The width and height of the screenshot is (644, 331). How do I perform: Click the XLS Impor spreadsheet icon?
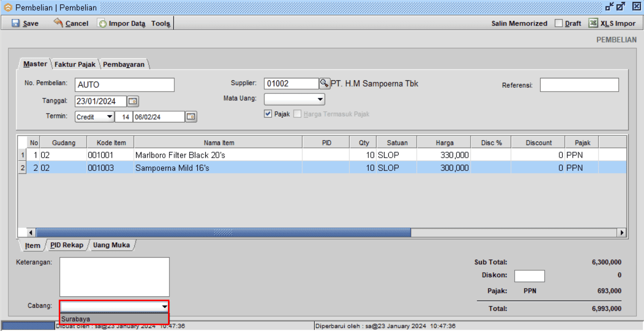593,23
